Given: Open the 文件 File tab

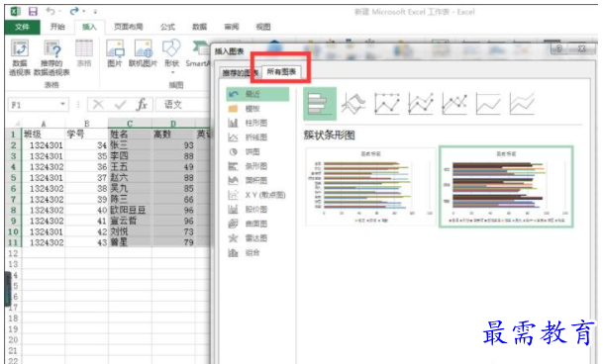Looking at the screenshot, I should click(23, 27).
